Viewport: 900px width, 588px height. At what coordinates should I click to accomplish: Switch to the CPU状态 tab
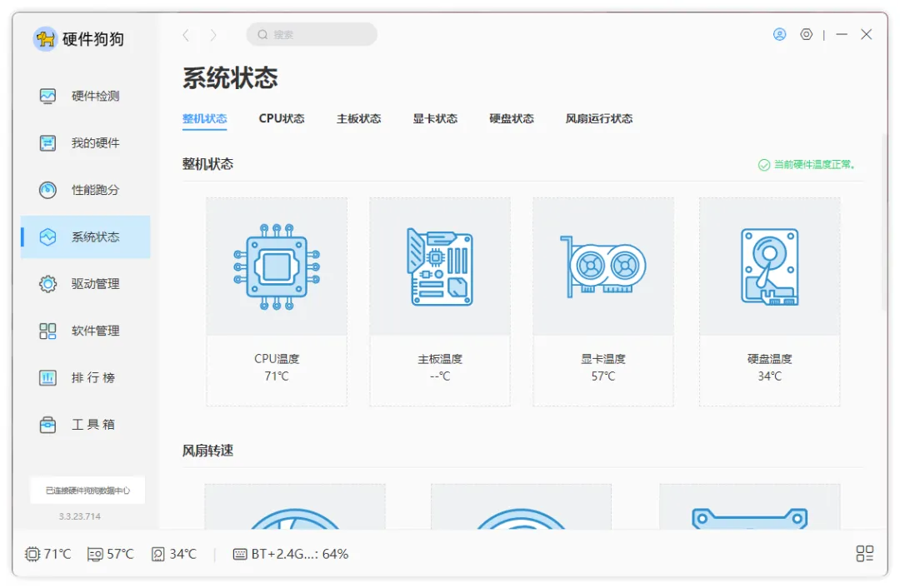pos(281,118)
